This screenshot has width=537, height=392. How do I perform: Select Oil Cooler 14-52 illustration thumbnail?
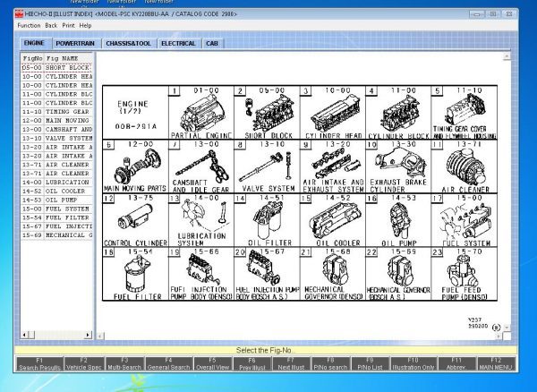[x=333, y=220]
